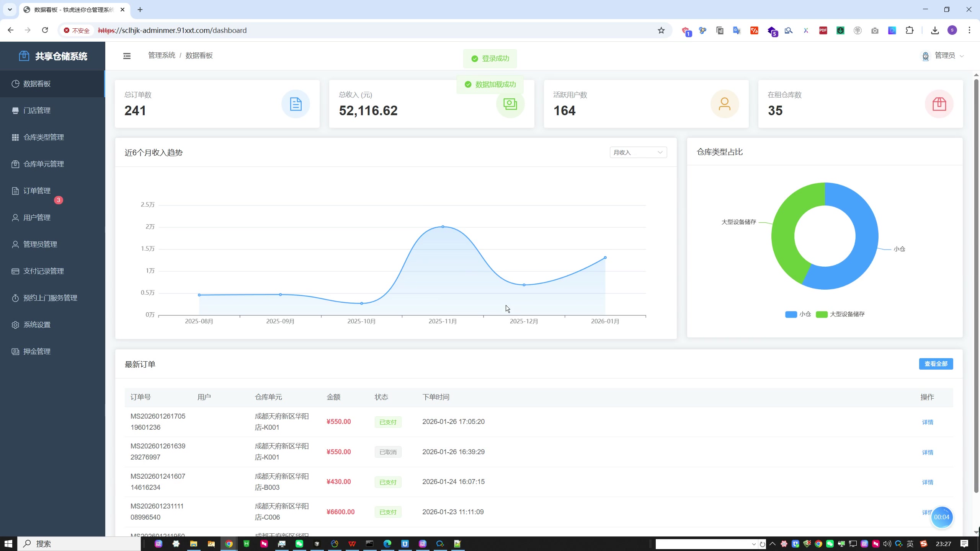Viewport: 980px width, 551px height.
Task: Bookmark page using the star icon
Action: [x=661, y=30]
